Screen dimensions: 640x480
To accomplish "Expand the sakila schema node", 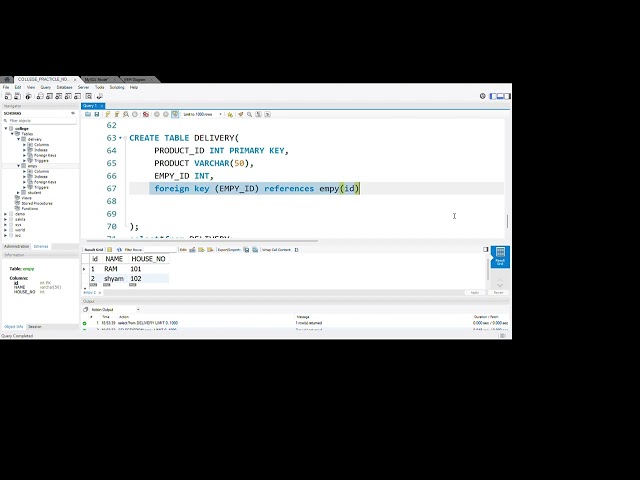I will pyautogui.click(x=6, y=219).
